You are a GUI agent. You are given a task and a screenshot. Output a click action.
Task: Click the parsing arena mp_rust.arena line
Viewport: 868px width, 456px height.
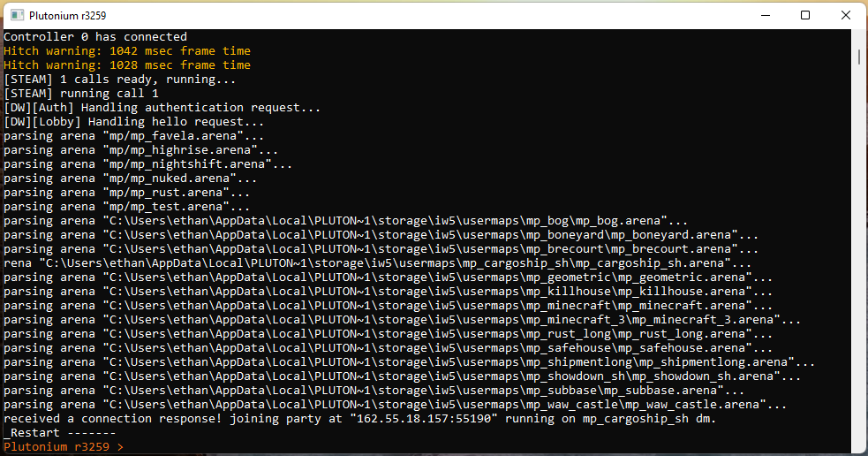127,193
